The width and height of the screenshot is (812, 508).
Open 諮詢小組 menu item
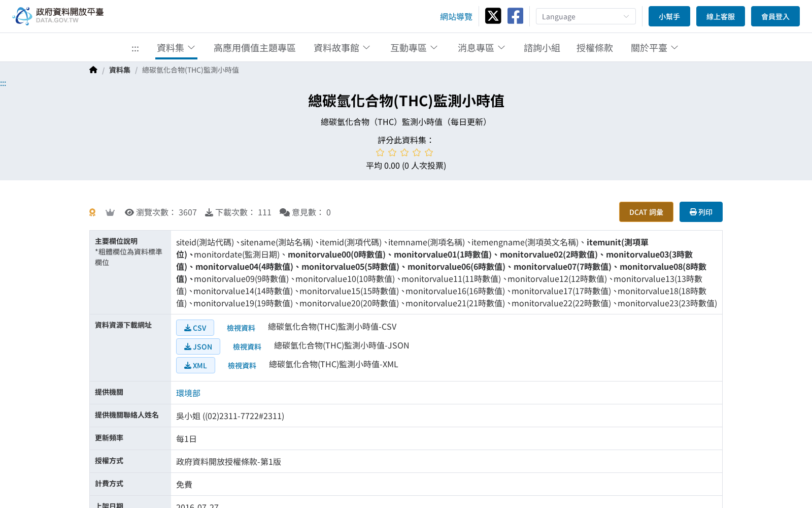point(542,48)
